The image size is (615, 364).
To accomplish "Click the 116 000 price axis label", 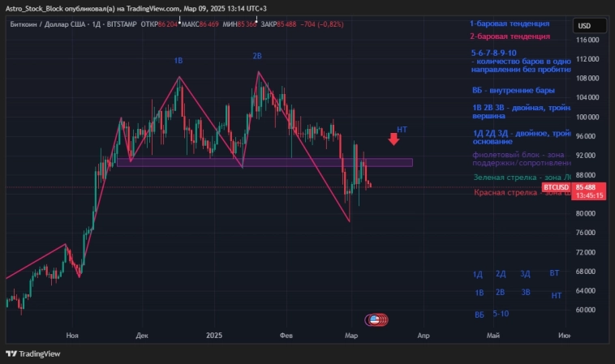I will pos(587,40).
